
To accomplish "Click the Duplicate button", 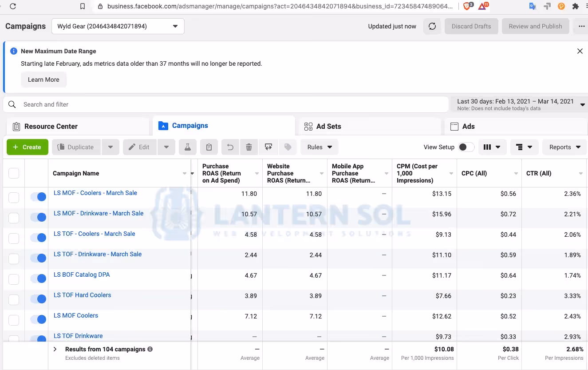I will pyautogui.click(x=76, y=147).
